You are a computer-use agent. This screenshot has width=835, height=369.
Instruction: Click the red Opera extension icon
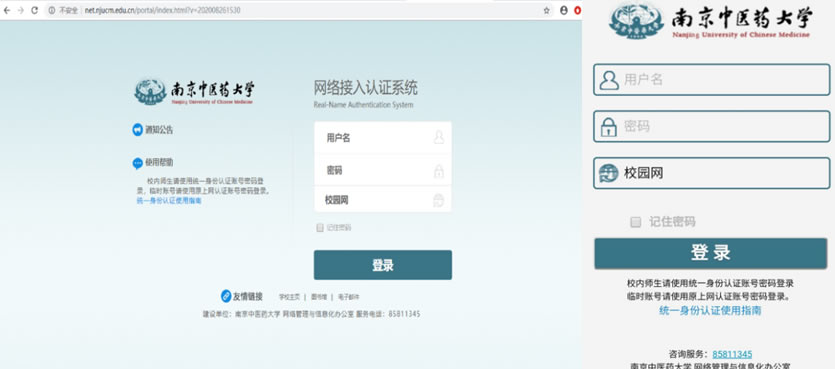click(x=578, y=10)
